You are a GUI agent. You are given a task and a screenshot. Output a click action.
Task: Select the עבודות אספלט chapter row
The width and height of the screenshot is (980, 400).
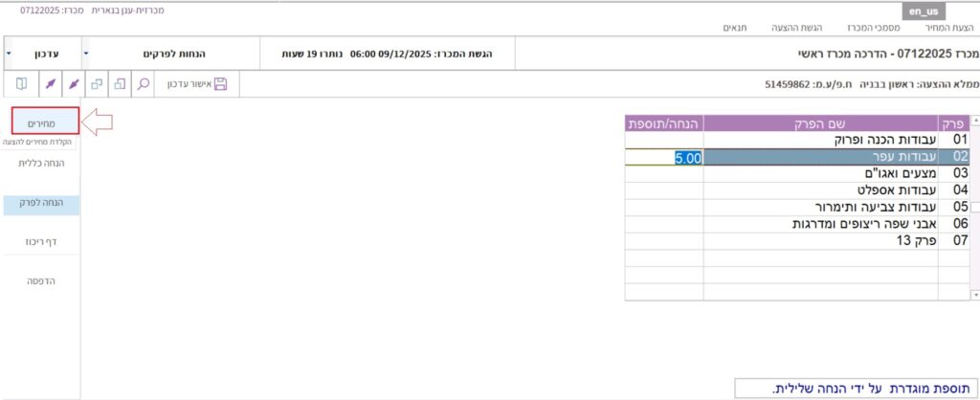(820, 189)
